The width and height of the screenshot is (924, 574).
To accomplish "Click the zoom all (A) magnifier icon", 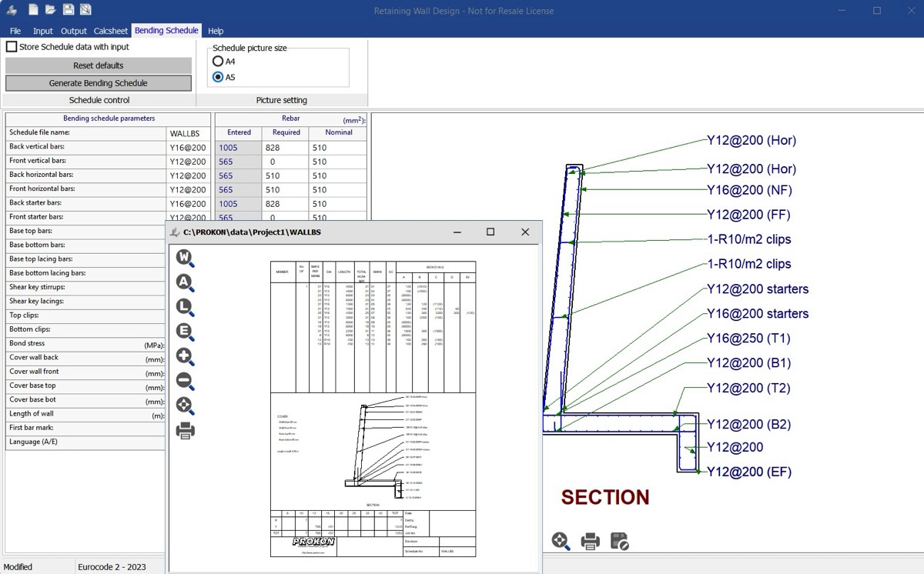I will (185, 283).
